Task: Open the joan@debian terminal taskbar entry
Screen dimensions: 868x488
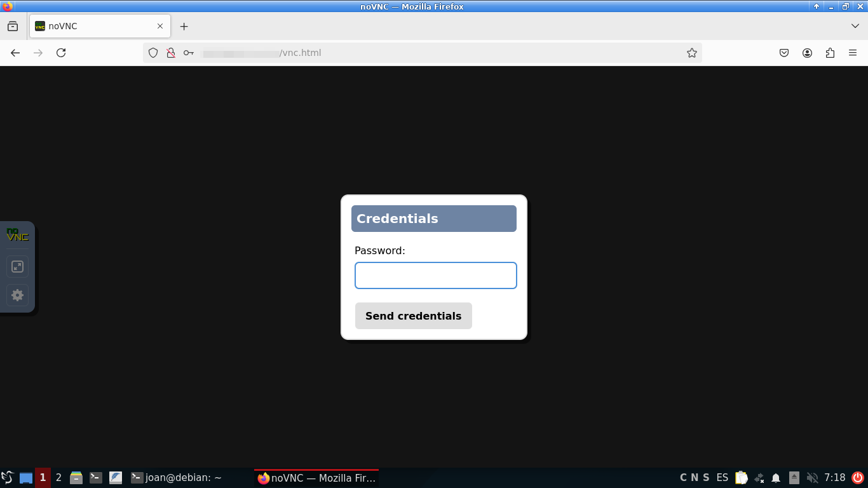Action: (x=177, y=478)
